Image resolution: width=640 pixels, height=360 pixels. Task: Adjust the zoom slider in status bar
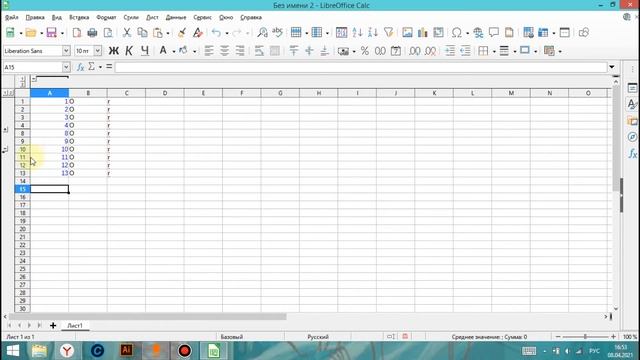tap(585, 337)
